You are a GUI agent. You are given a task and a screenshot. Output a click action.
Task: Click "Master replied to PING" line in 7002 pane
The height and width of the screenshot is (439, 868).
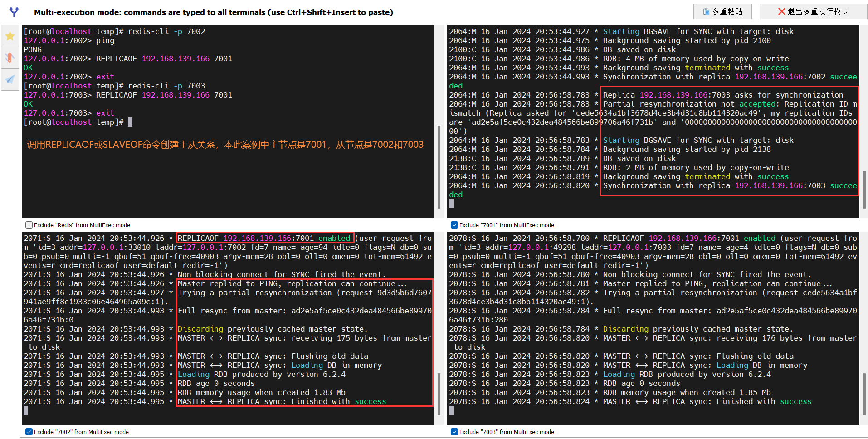(x=292, y=283)
